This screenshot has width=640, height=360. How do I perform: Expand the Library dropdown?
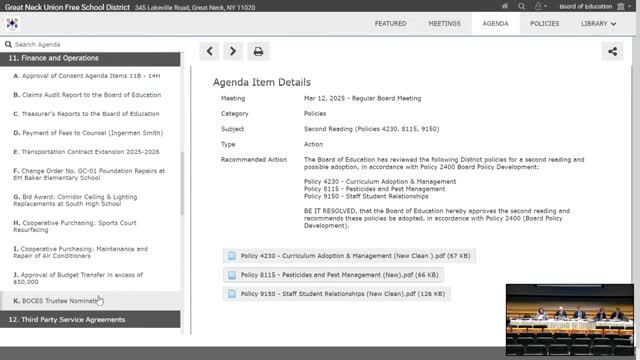pos(598,24)
